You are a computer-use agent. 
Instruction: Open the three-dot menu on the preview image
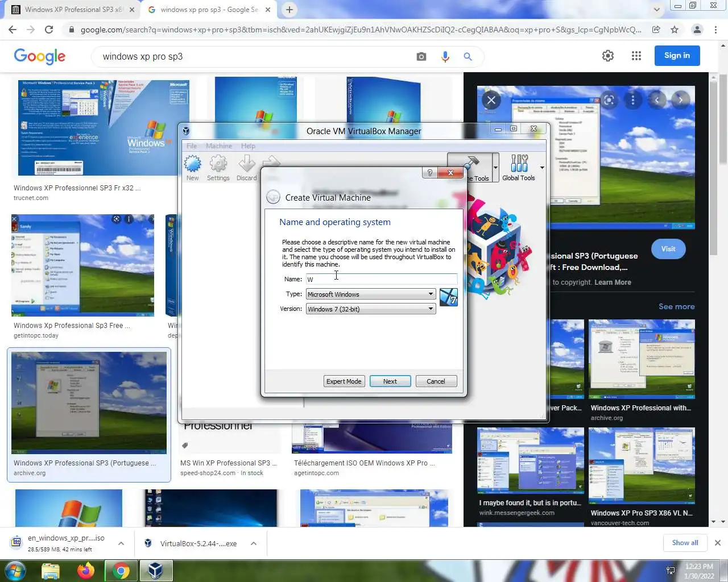pyautogui.click(x=633, y=101)
